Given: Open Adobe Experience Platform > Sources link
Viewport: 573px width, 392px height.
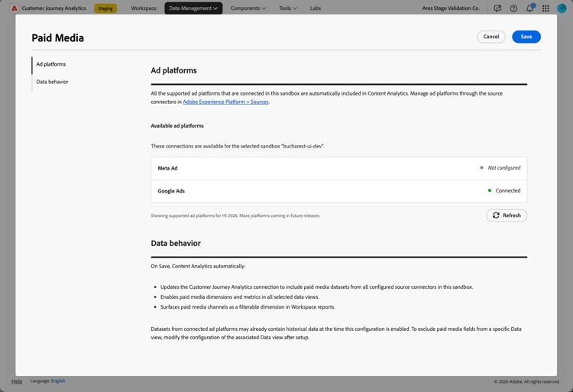Looking at the screenshot, I should tap(225, 102).
